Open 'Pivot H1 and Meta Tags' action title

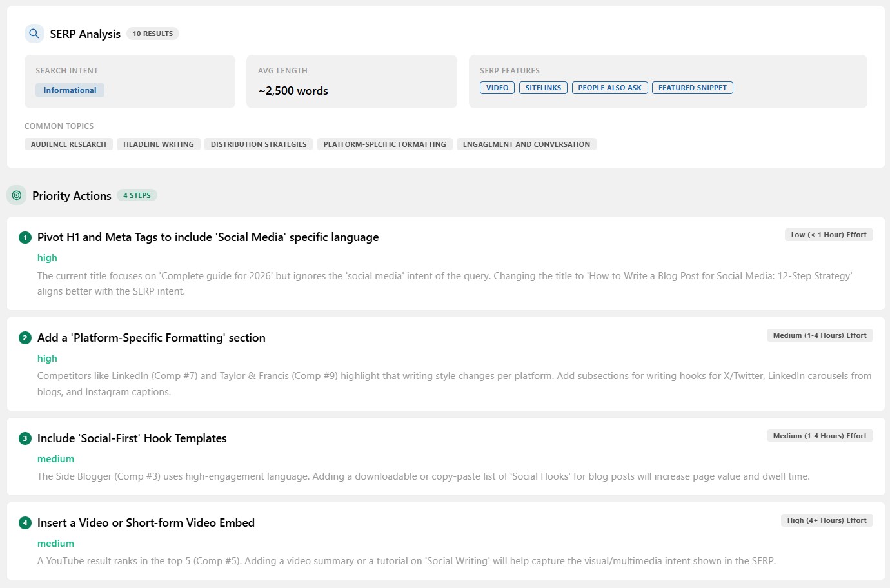pyautogui.click(x=208, y=237)
